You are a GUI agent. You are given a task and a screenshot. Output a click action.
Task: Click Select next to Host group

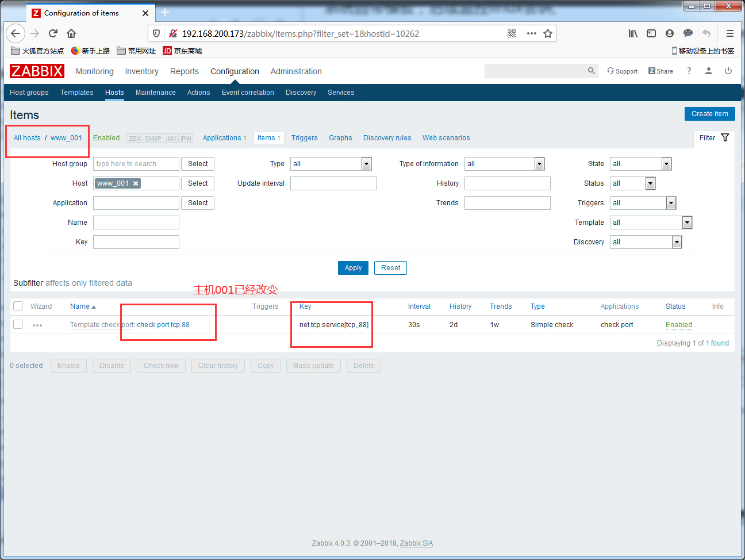[198, 164]
